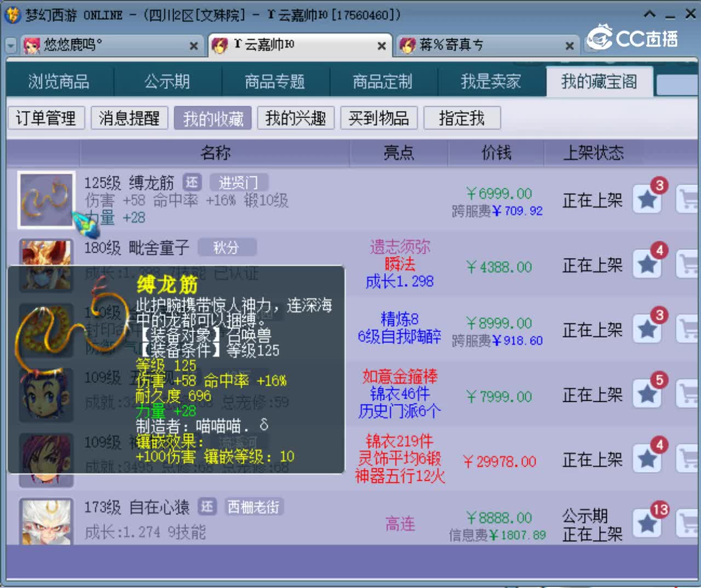The width and height of the screenshot is (701, 588).
Task: Click the 指定我 button
Action: coord(462,118)
